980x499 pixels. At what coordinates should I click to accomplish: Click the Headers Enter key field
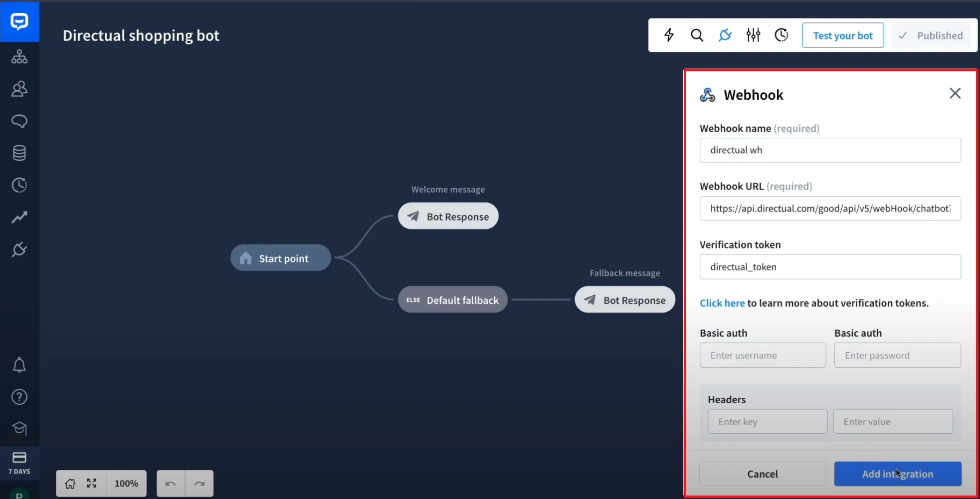(767, 422)
